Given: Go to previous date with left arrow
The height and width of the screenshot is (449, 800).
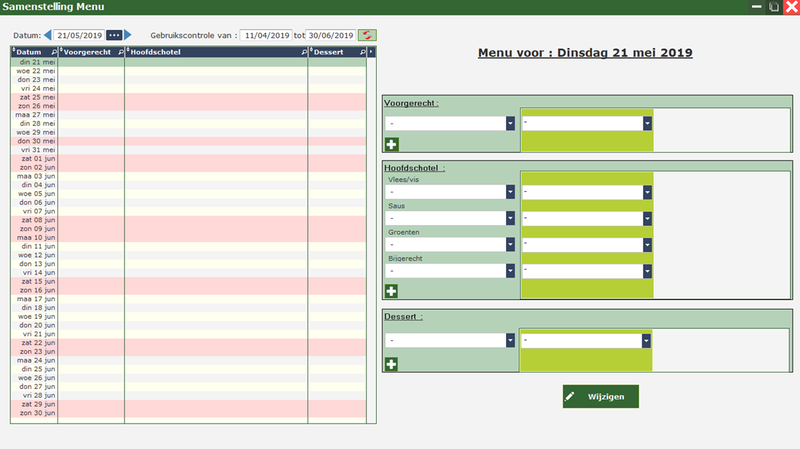Looking at the screenshot, I should 47,35.
